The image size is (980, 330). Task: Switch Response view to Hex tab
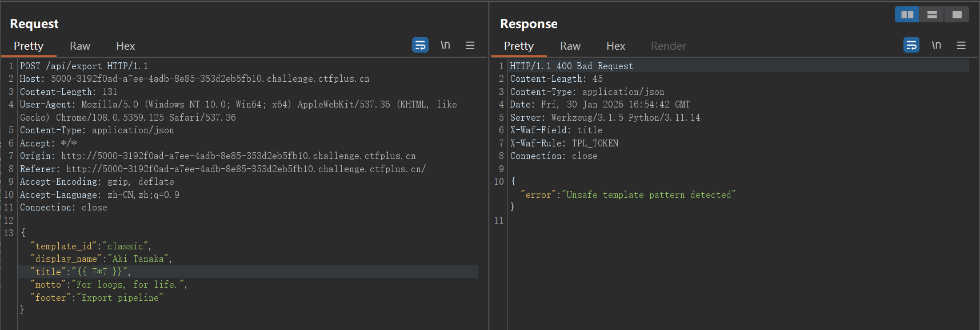[x=615, y=46]
